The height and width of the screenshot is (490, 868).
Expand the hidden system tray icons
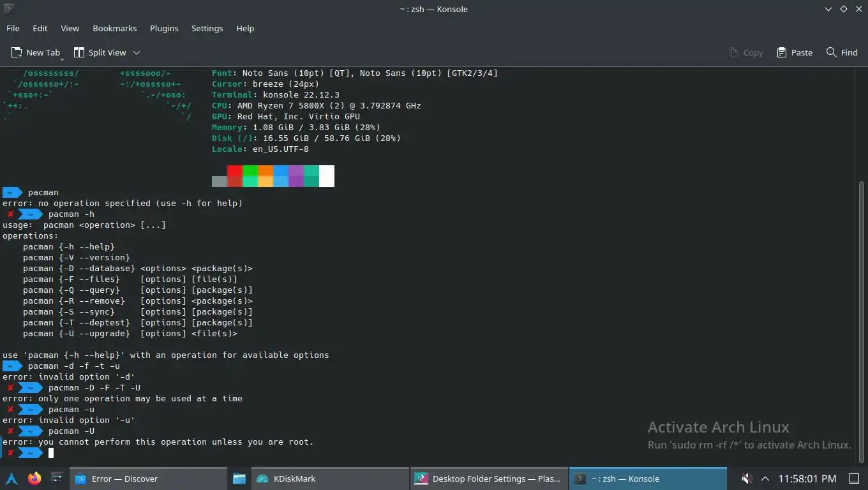[765, 479]
